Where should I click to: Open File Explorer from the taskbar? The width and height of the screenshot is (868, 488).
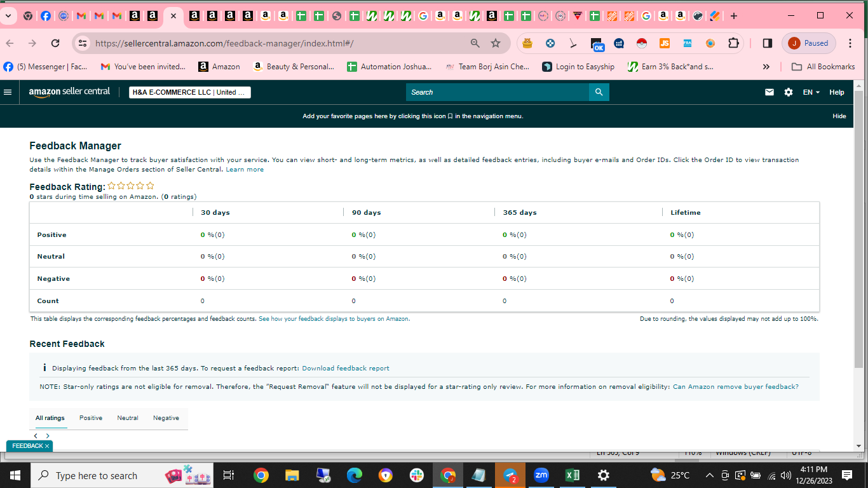[x=292, y=475]
